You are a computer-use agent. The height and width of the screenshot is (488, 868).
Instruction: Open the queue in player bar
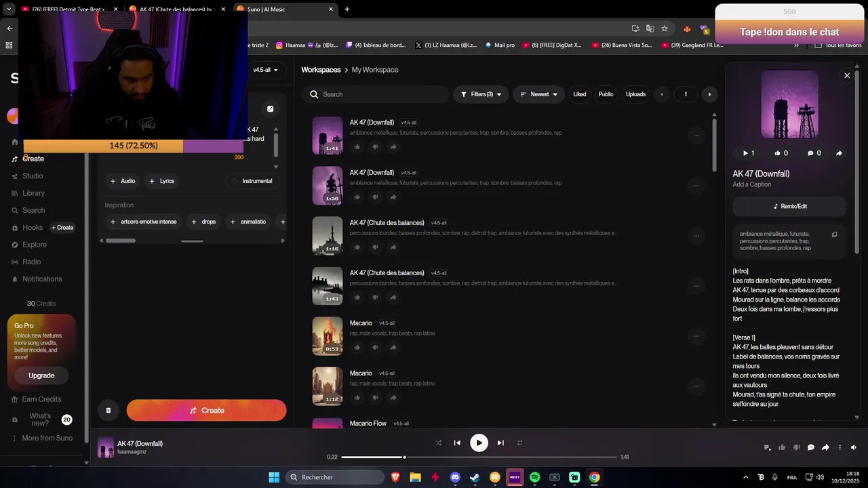pos(768,447)
